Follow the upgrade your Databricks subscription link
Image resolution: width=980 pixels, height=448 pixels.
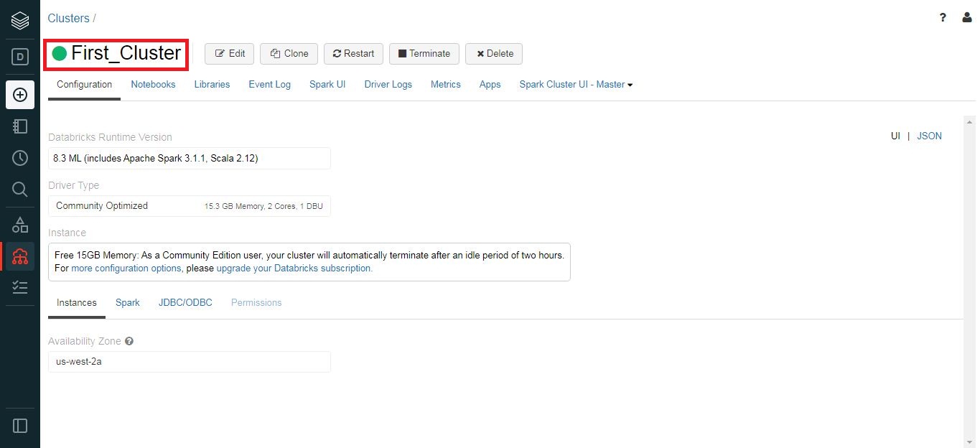(294, 268)
